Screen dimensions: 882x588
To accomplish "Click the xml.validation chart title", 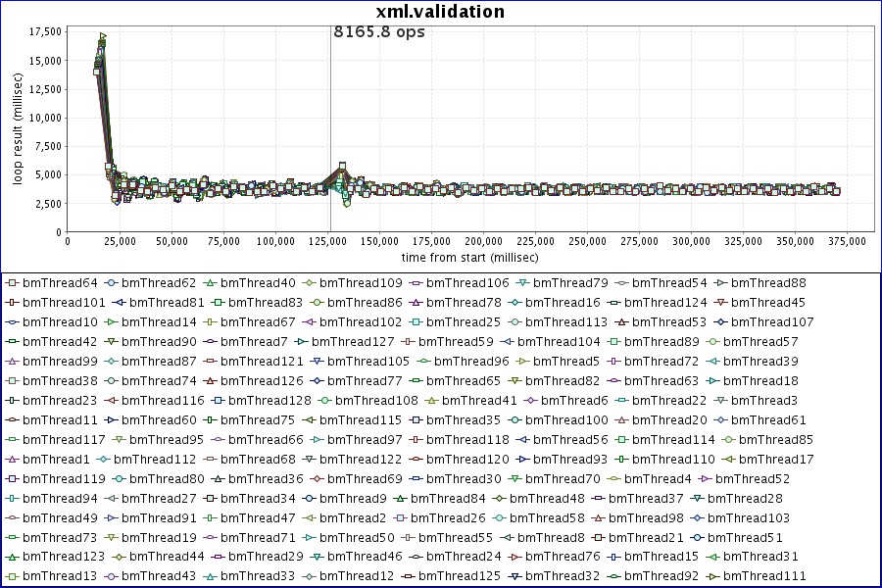I will point(440,12).
